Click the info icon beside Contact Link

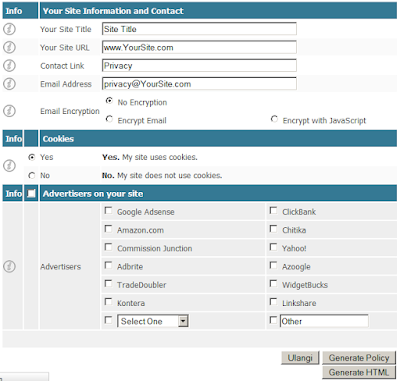(x=9, y=66)
